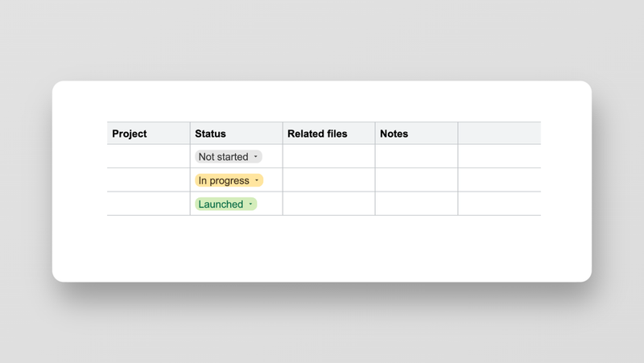Select the Notes column header
Viewport: 644px width, 363px height.
pyautogui.click(x=416, y=134)
